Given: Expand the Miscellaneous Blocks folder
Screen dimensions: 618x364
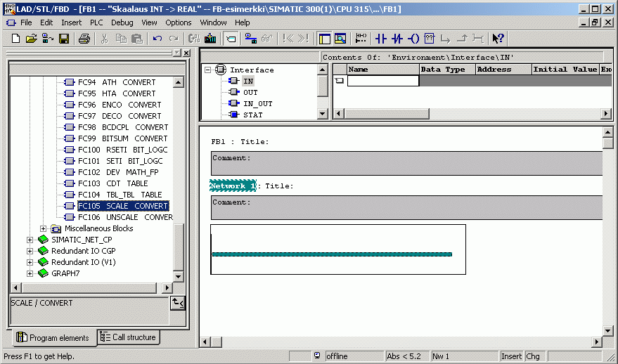Looking at the screenshot, I should [x=43, y=228].
